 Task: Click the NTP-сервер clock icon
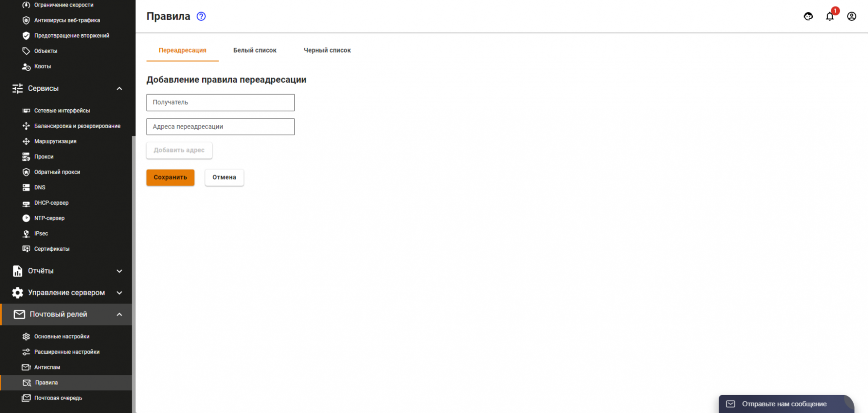pyautogui.click(x=26, y=218)
